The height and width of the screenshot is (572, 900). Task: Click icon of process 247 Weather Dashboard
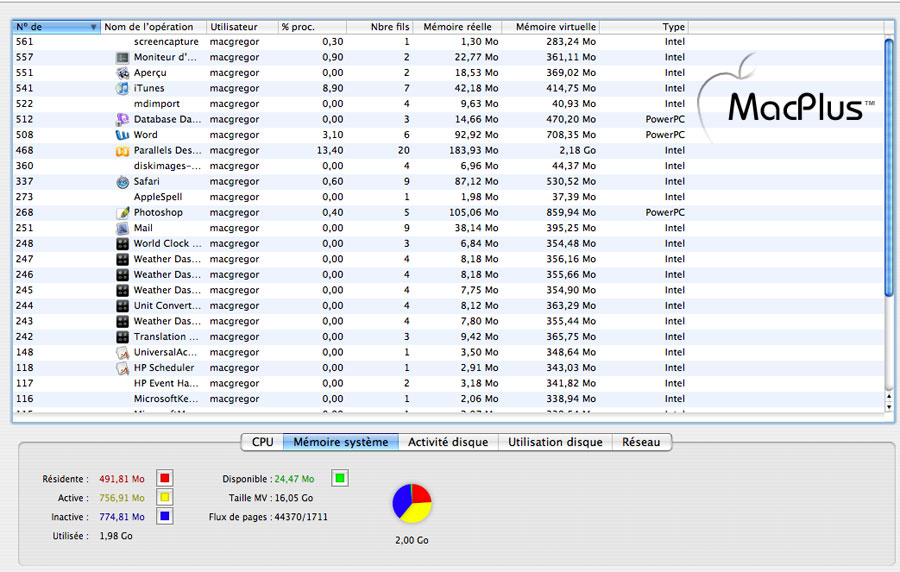[x=122, y=259]
